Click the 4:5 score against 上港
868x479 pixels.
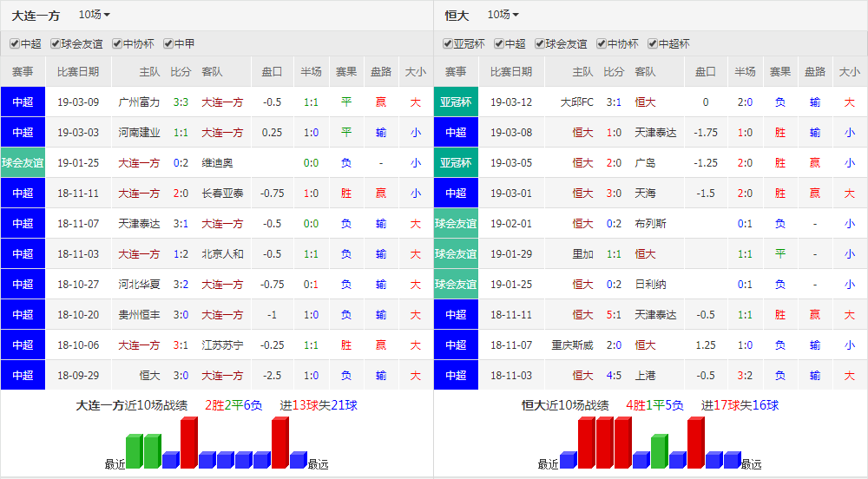point(614,376)
